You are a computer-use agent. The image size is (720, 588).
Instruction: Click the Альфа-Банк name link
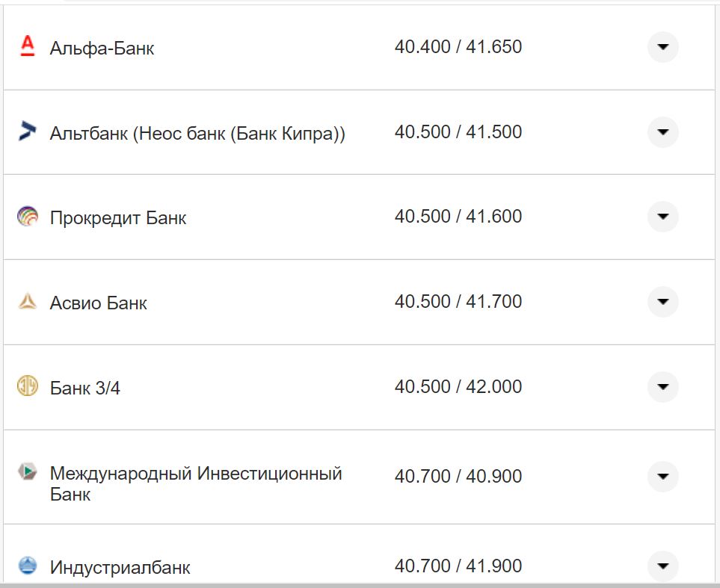[x=102, y=47]
